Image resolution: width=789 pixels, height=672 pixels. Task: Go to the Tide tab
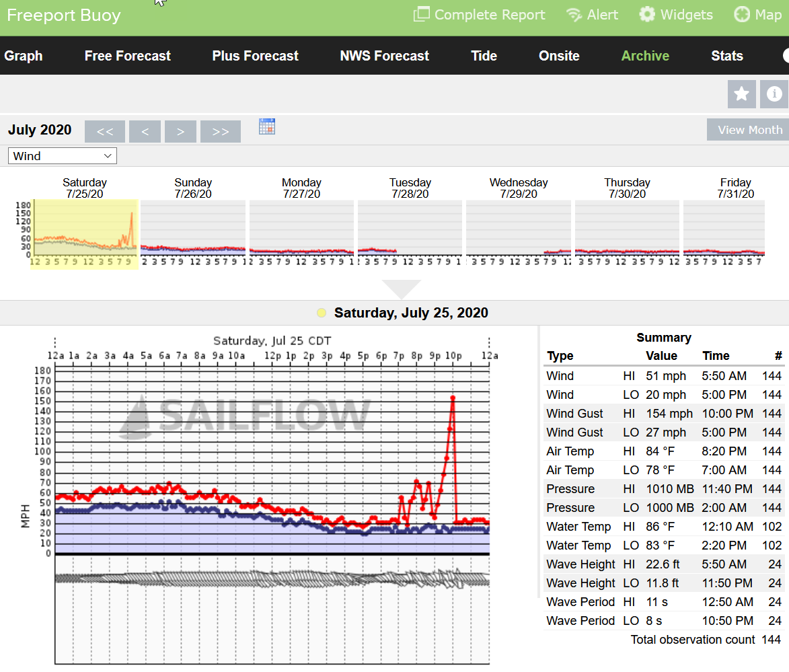click(x=484, y=56)
